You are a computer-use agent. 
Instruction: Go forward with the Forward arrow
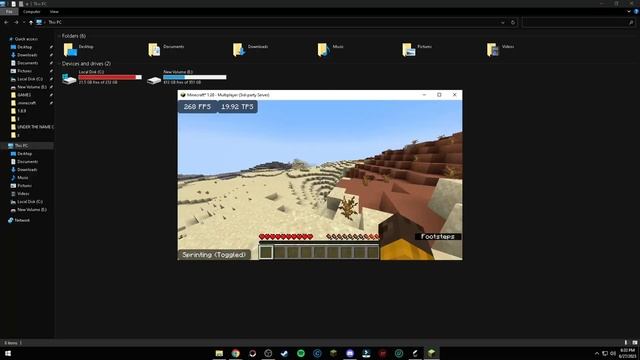click(x=16, y=22)
